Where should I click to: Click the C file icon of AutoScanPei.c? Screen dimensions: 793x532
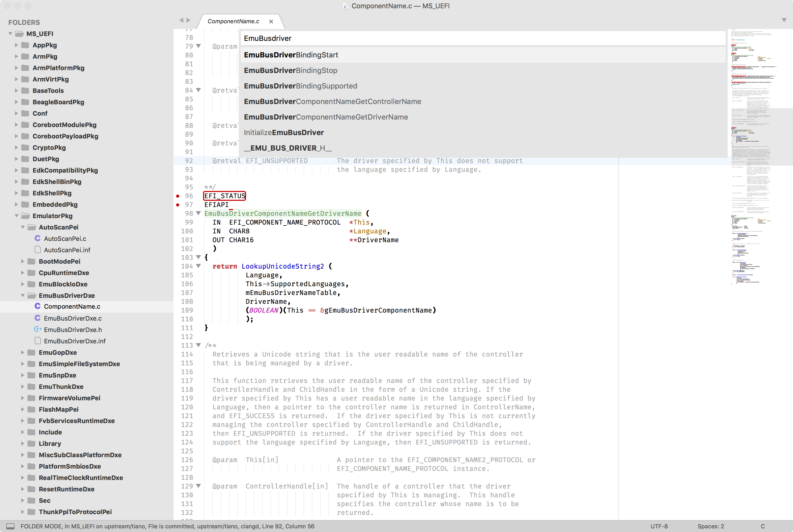38,238
